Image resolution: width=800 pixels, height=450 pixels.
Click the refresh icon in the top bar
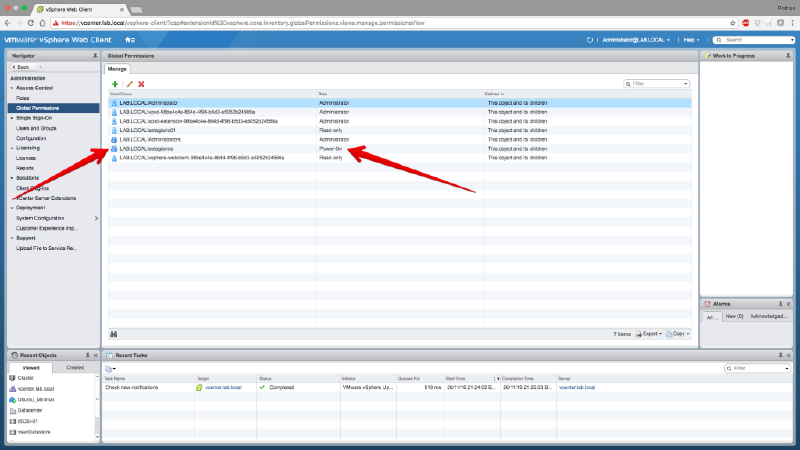589,39
